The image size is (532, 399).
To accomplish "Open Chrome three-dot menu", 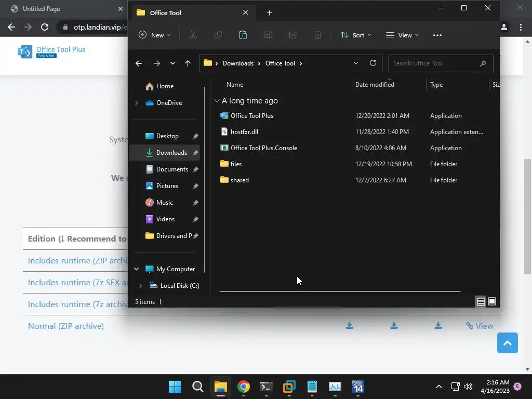I will point(521,27).
